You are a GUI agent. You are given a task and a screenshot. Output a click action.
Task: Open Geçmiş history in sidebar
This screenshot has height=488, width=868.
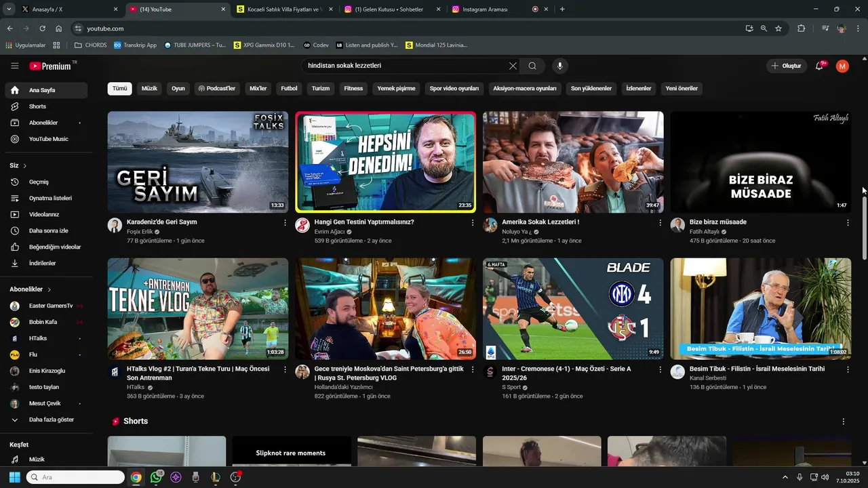tap(46, 182)
